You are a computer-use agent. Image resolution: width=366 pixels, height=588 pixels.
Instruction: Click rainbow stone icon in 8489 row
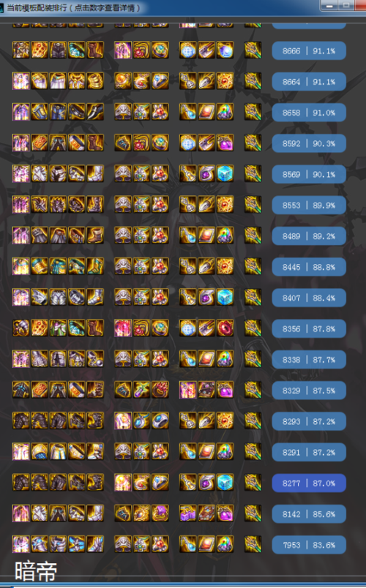point(225,235)
